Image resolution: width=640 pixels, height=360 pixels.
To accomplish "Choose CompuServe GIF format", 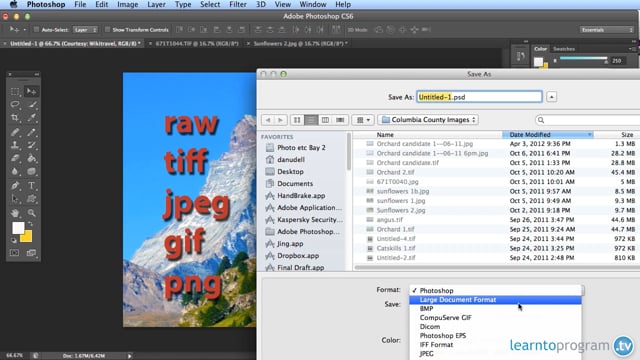I will 495,318.
